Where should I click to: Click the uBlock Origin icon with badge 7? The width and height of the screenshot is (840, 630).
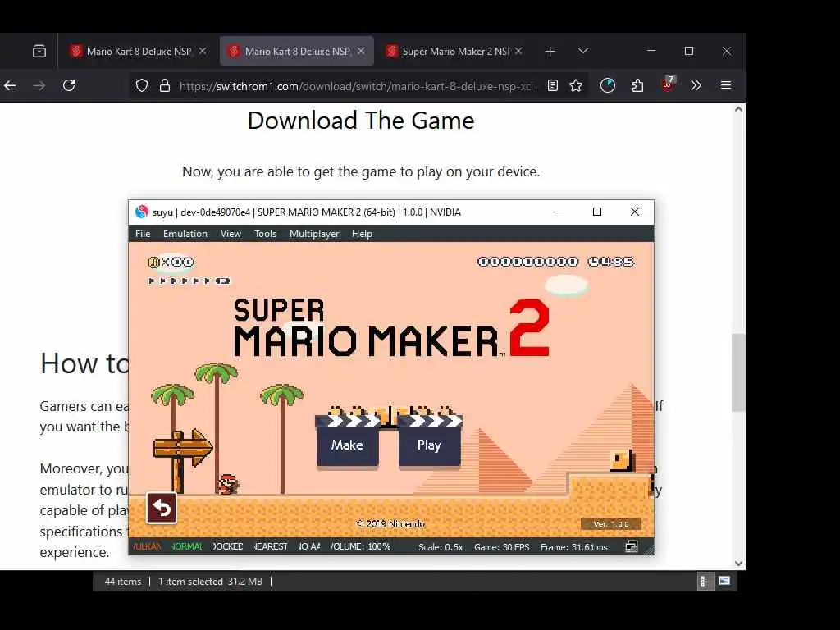click(x=668, y=84)
